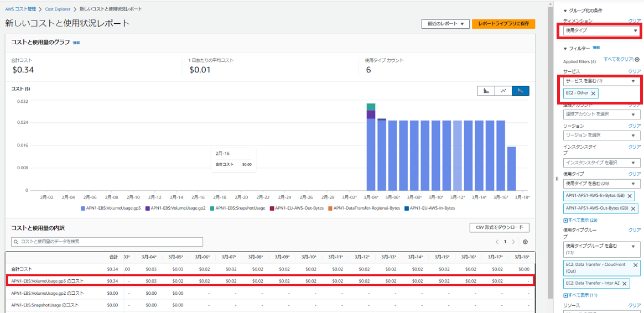Click CSV 形式でダウンロード button
The height and width of the screenshot is (313, 644).
click(500, 227)
